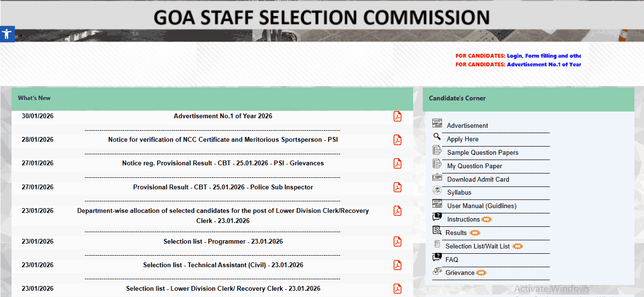Viewport: 644px width, 297px height.
Task: Open PDF for Provisional Result Police Sub Inspector
Action: (397, 187)
